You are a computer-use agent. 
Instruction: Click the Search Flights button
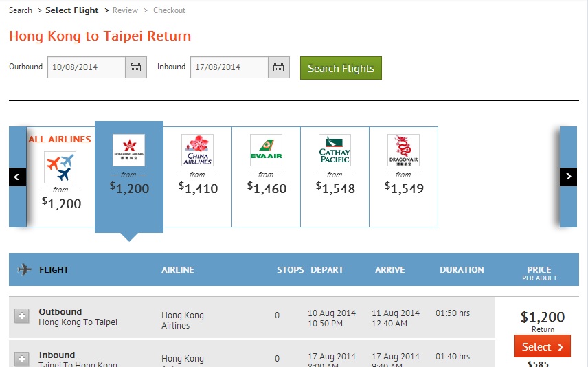(x=341, y=68)
